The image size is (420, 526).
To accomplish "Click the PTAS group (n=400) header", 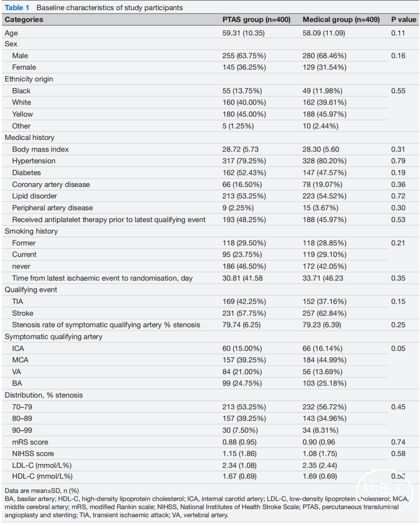I will 256,19.
